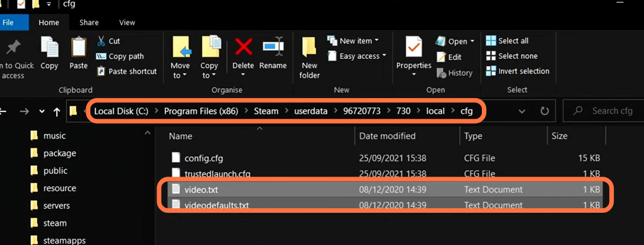
Task: Click quick access toolbar checkmark icon
Action: coord(22,4)
